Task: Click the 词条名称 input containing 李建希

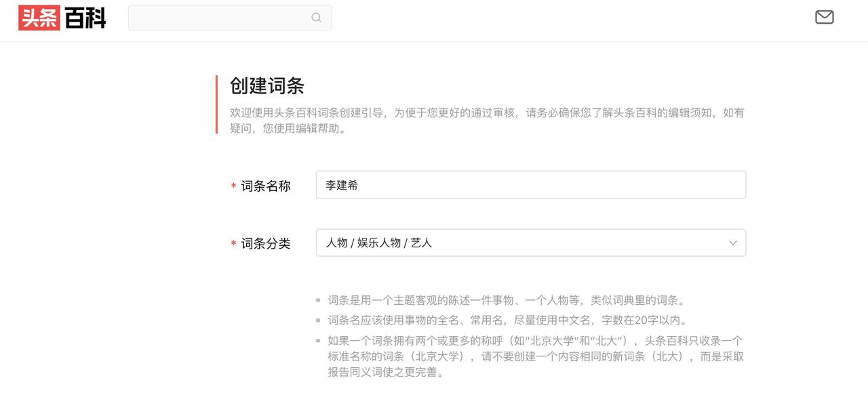Action: pos(531,184)
